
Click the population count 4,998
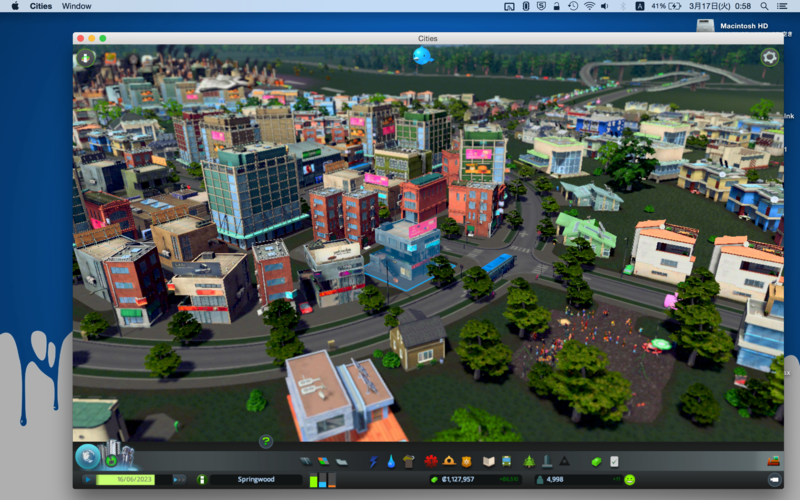click(x=555, y=480)
